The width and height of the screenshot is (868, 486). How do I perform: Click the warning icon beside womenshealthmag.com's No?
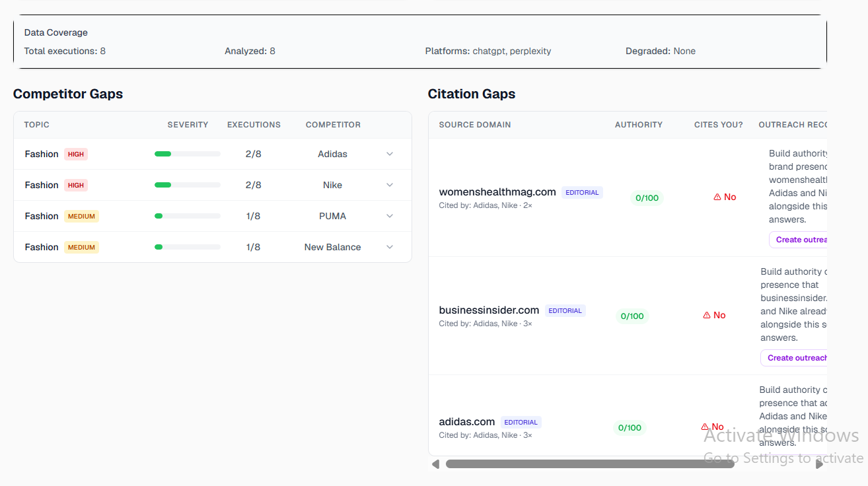click(x=717, y=197)
